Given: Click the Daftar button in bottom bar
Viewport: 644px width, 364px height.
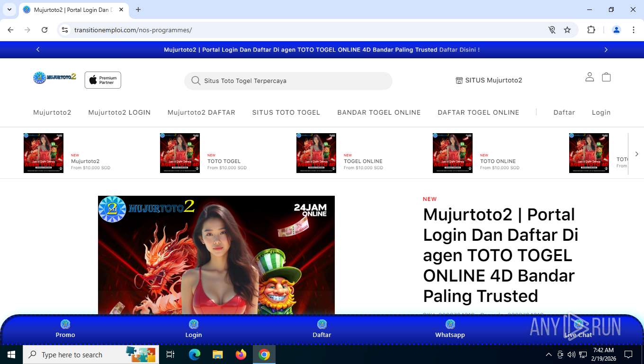Looking at the screenshot, I should coord(322,329).
